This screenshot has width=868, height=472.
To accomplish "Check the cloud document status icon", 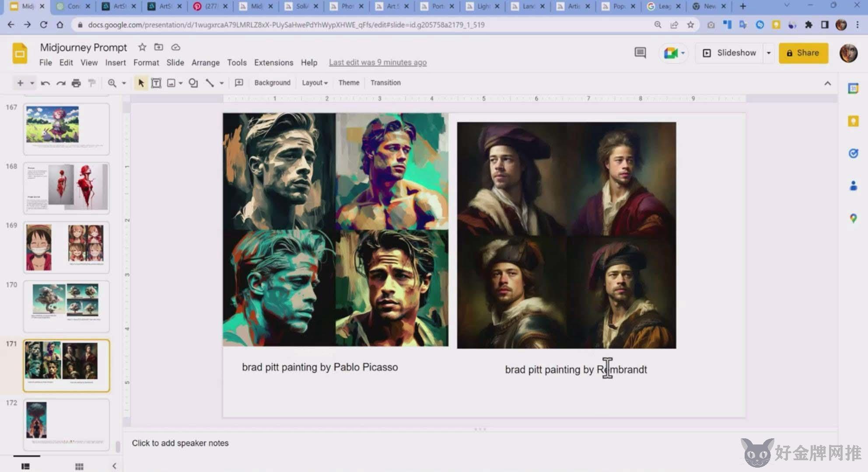I will click(x=175, y=47).
